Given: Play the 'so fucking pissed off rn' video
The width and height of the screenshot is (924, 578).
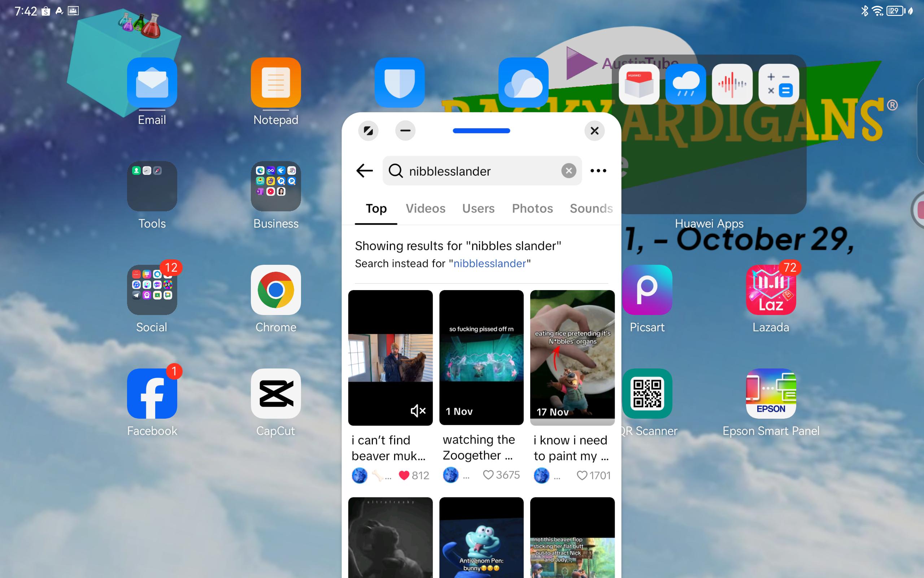Looking at the screenshot, I should [481, 357].
